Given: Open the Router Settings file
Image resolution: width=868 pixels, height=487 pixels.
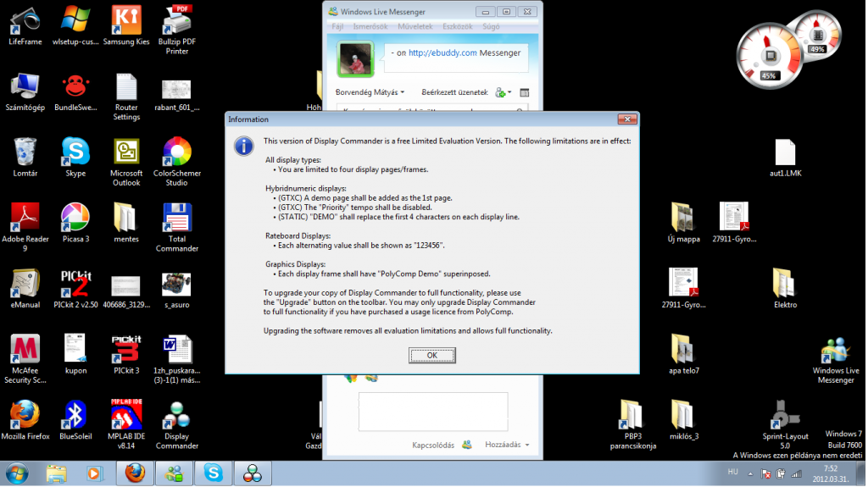Looking at the screenshot, I should (x=126, y=97).
